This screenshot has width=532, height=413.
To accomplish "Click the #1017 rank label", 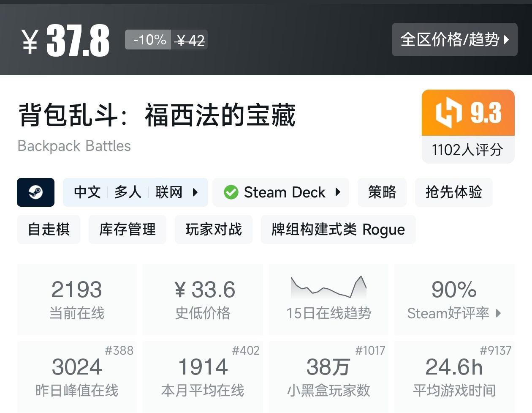I will tap(370, 350).
